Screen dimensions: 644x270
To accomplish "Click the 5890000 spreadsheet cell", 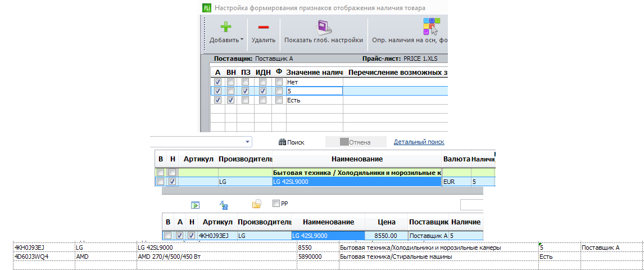I will tap(318, 256).
